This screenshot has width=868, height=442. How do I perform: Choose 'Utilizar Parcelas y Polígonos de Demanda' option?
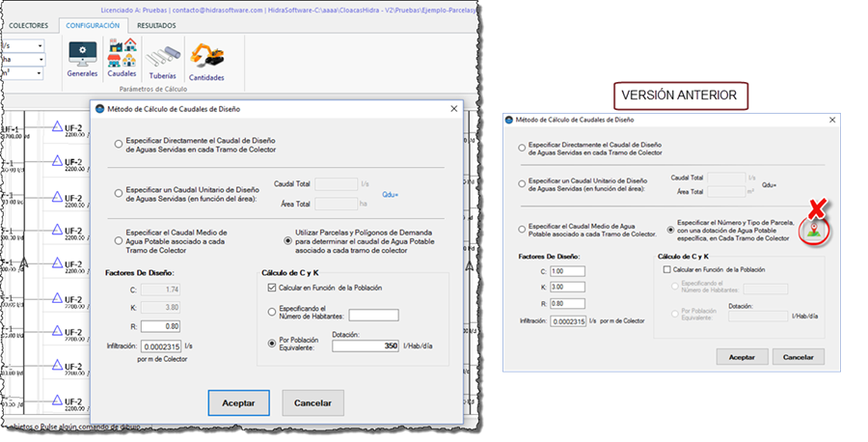tap(287, 240)
